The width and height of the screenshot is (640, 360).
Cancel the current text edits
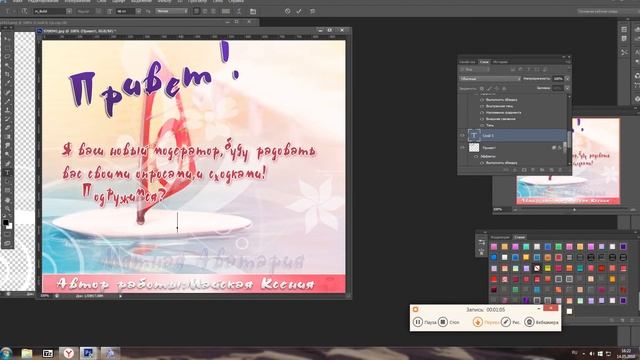point(288,11)
